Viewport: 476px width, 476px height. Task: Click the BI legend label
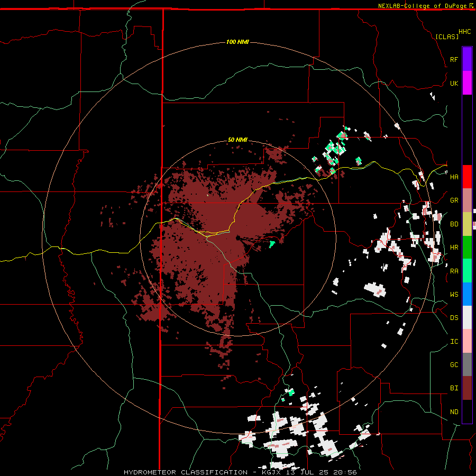pos(454,388)
